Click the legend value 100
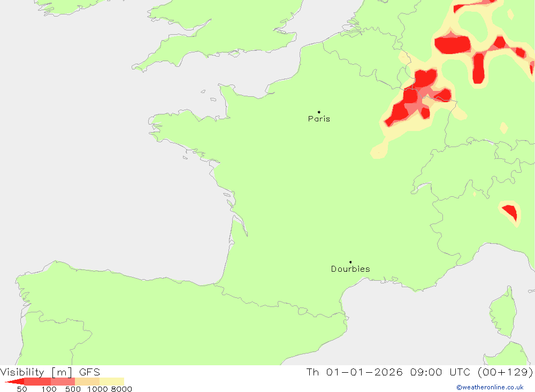Image resolution: width=535 pixels, height=392 pixels. pos(49,389)
